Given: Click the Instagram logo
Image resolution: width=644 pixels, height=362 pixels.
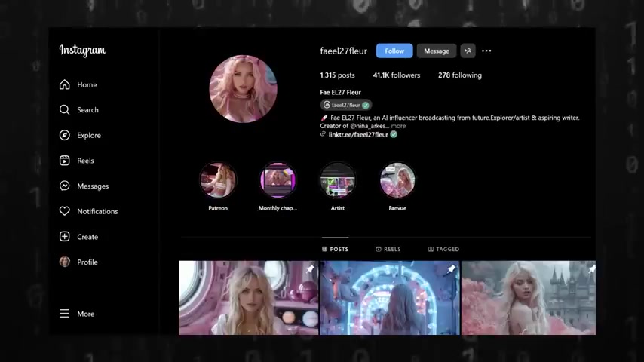Looking at the screenshot, I should pos(82,50).
